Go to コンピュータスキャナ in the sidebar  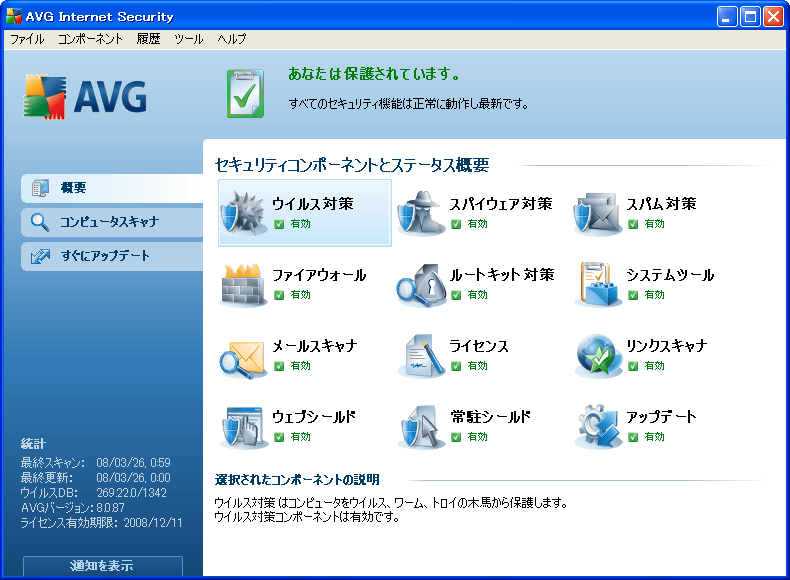coord(112,222)
